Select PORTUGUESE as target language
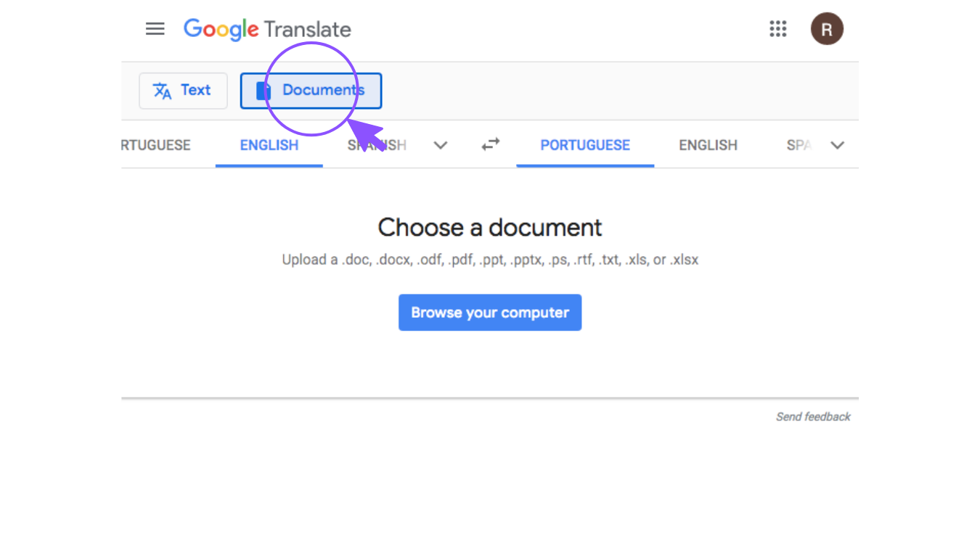980x539 pixels. click(x=585, y=145)
